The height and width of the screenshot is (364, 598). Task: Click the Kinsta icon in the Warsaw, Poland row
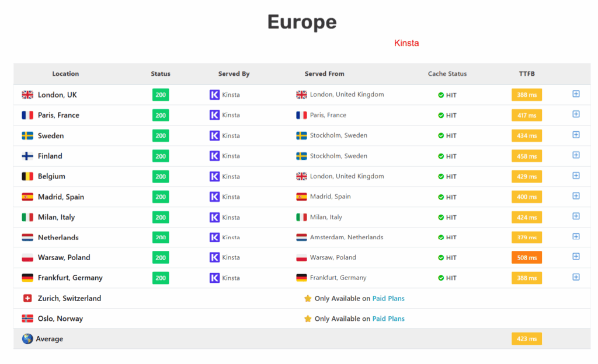pyautogui.click(x=215, y=257)
